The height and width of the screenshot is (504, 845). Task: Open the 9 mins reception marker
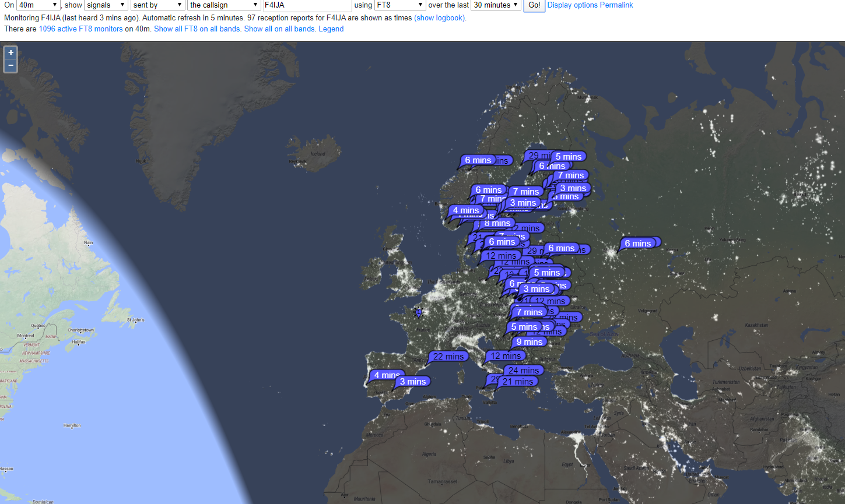click(529, 342)
